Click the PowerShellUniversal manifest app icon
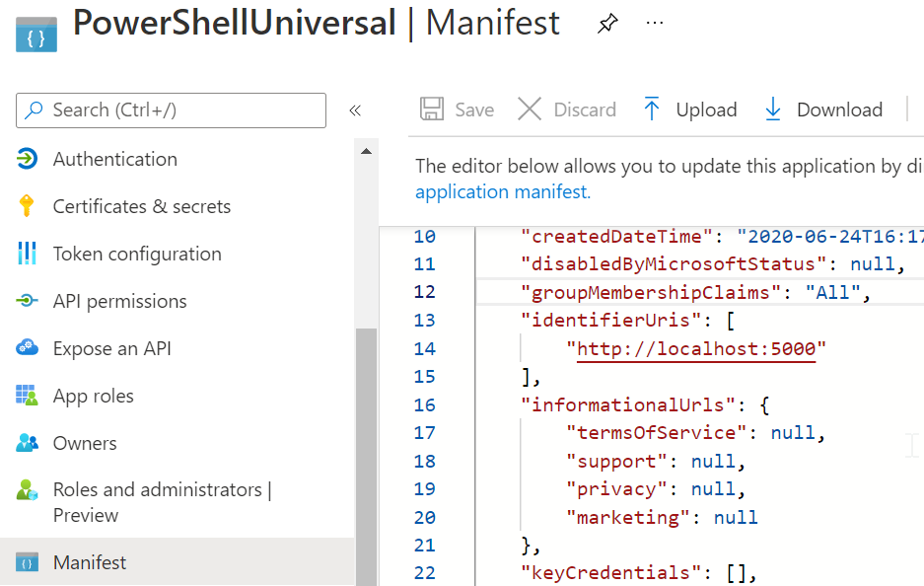Image resolution: width=924 pixels, height=586 pixels. 36,35
